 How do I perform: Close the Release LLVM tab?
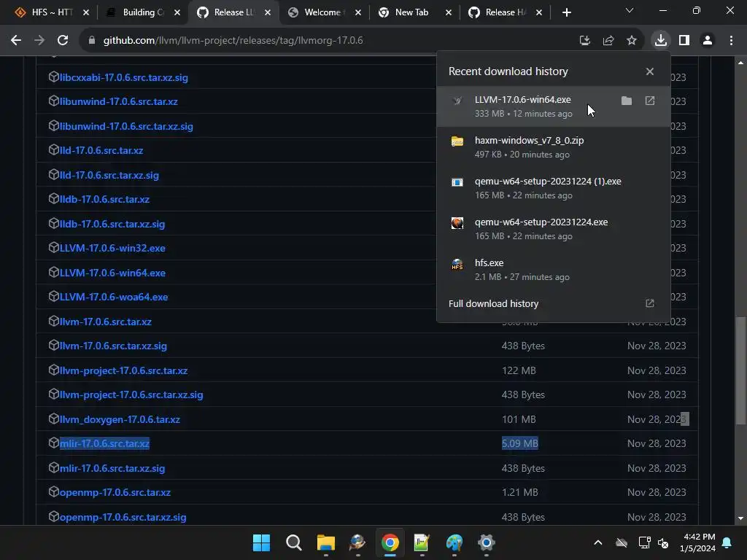[x=268, y=12]
